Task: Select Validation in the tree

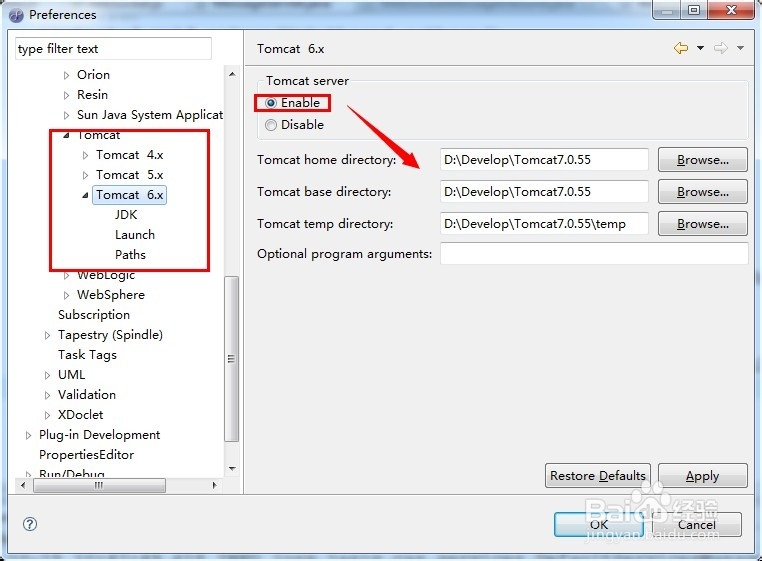Action: pyautogui.click(x=87, y=395)
